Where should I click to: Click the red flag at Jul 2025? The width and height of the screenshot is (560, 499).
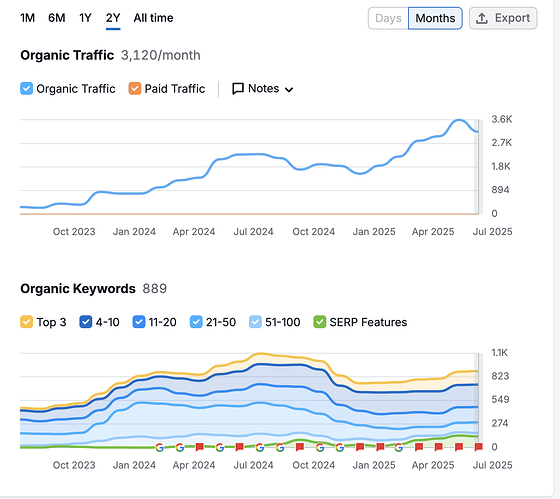(479, 446)
